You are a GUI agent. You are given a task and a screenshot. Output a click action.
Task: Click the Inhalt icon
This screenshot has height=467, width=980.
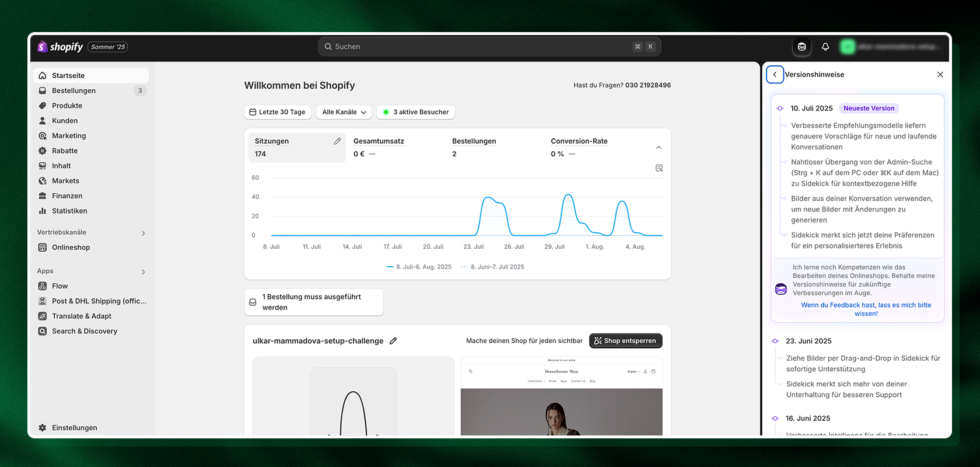43,166
